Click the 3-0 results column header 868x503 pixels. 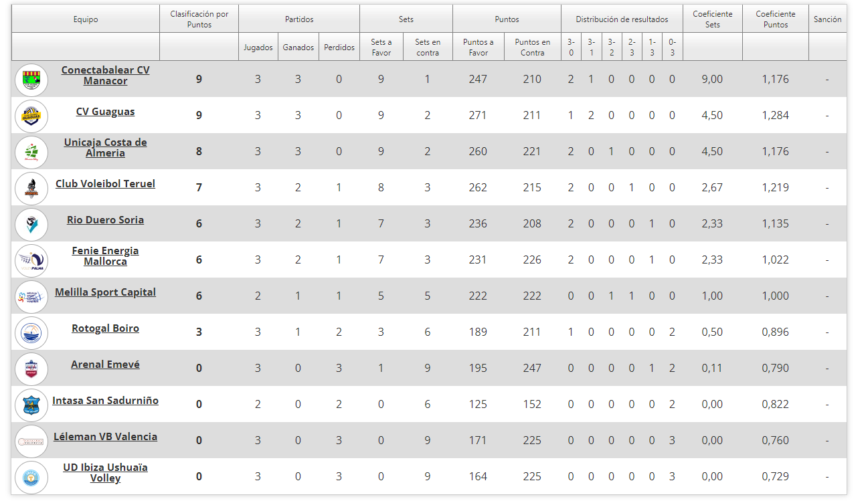571,47
